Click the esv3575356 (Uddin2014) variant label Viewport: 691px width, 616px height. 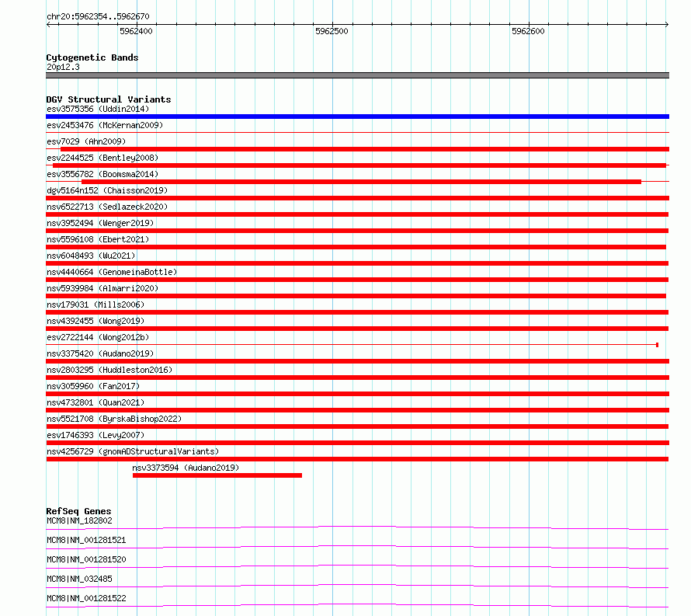click(x=98, y=109)
